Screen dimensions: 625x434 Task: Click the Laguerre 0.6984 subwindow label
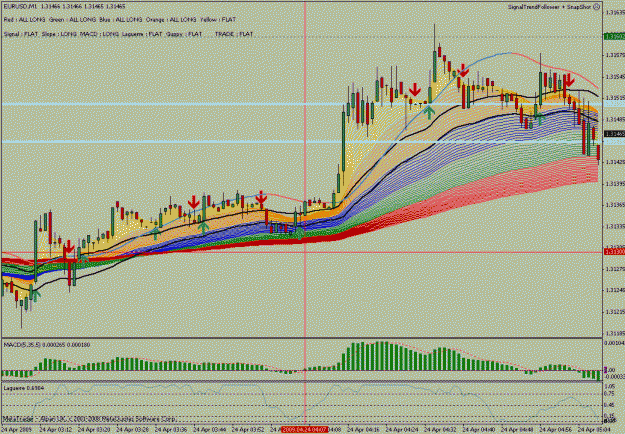click(24, 388)
